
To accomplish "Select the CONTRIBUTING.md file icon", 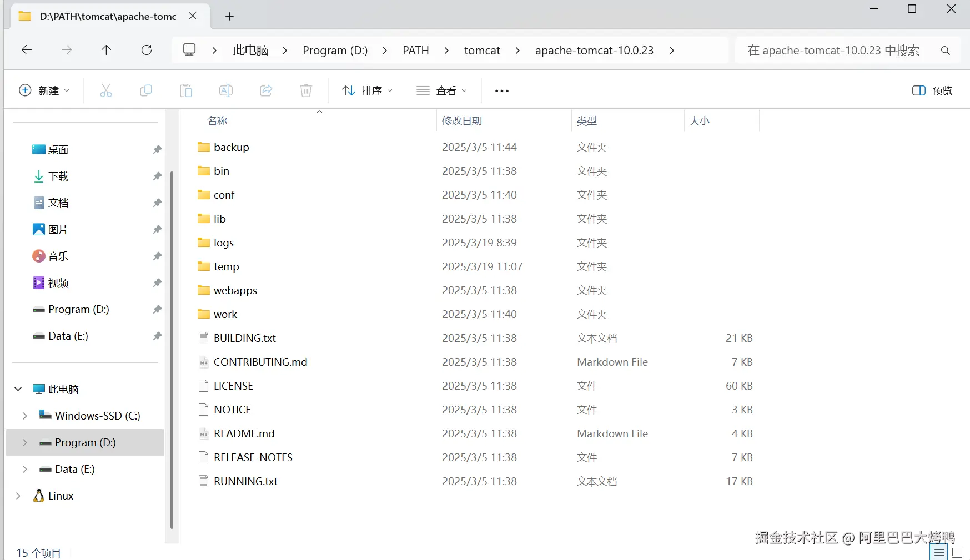I will (x=204, y=362).
